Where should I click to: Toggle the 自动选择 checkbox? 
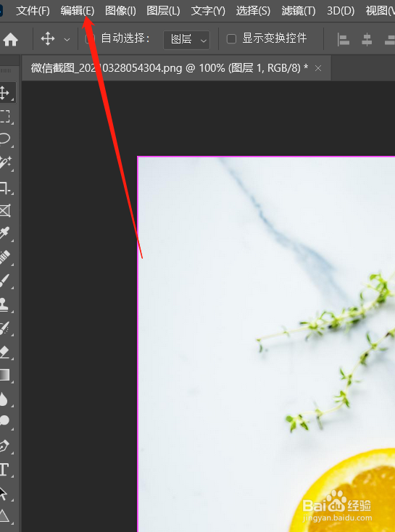90,38
